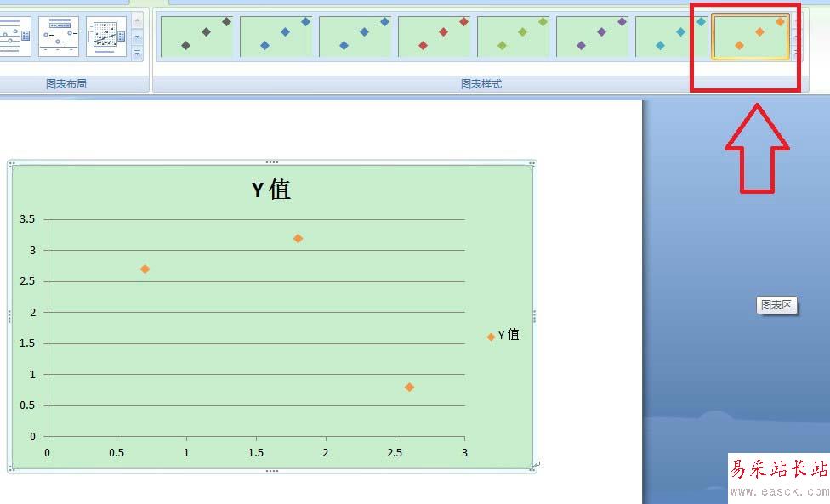
Task: Click the chart layout gallery down arrow
Action: coord(137,37)
